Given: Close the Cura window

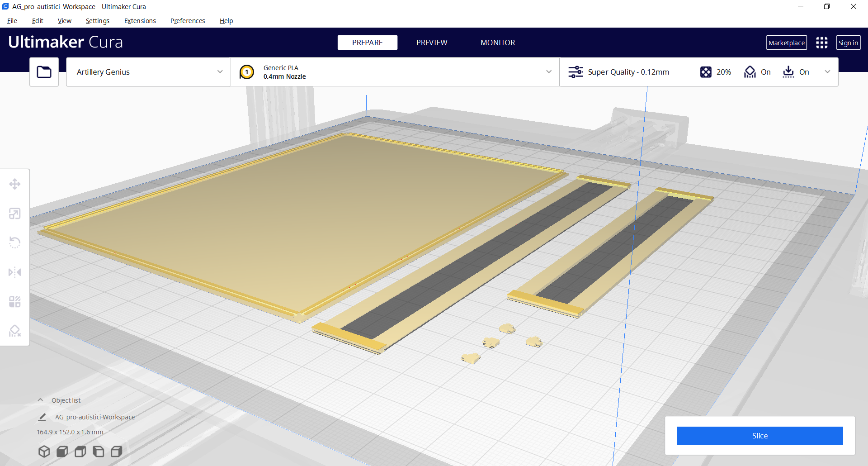Looking at the screenshot, I should [854, 6].
